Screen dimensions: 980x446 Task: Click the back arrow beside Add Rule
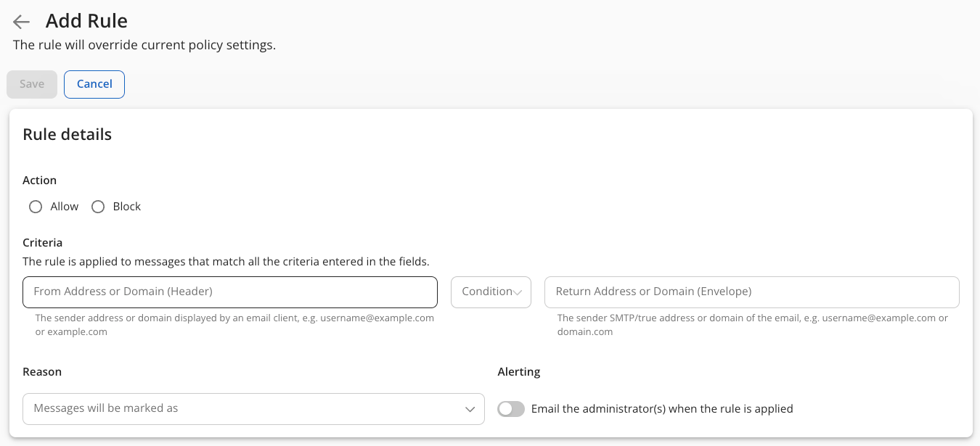click(x=22, y=22)
